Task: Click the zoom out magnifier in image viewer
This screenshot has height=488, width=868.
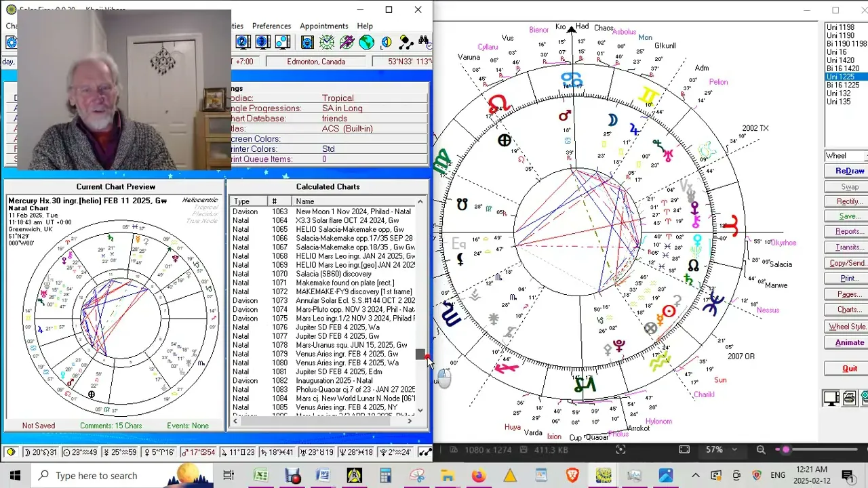Action: point(761,449)
